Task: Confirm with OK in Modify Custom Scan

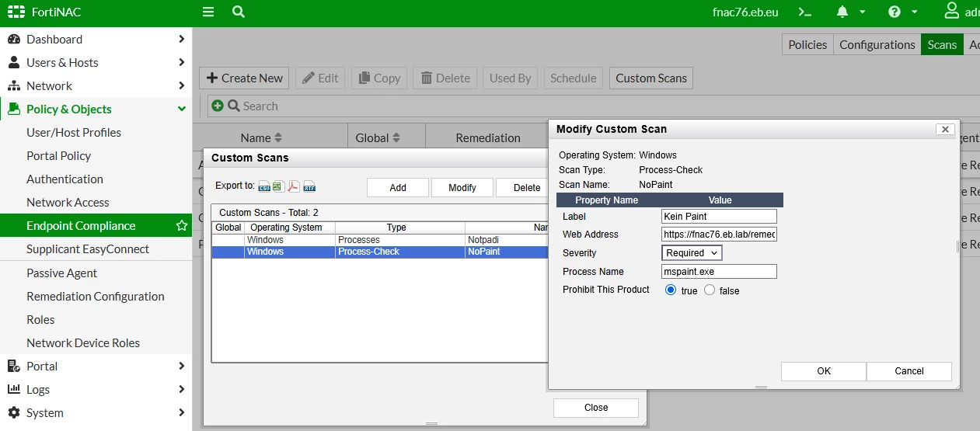Action: point(824,371)
